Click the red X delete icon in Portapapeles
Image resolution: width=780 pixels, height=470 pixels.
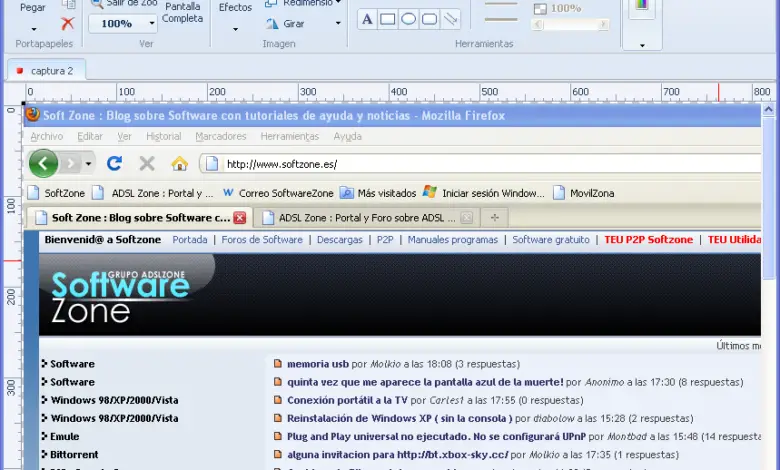[x=68, y=23]
